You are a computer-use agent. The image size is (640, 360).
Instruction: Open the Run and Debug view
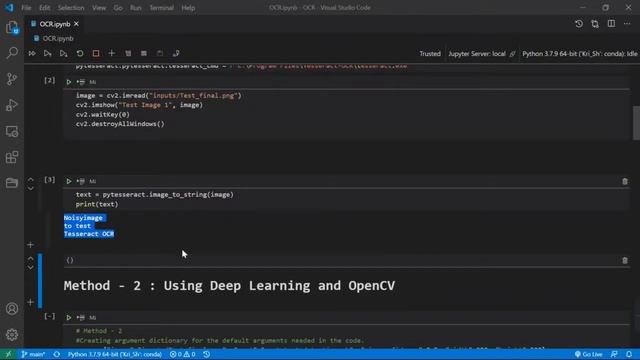click(x=12, y=105)
